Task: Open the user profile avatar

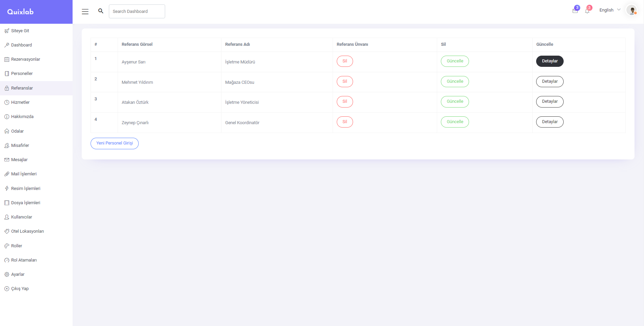Action: (632, 10)
